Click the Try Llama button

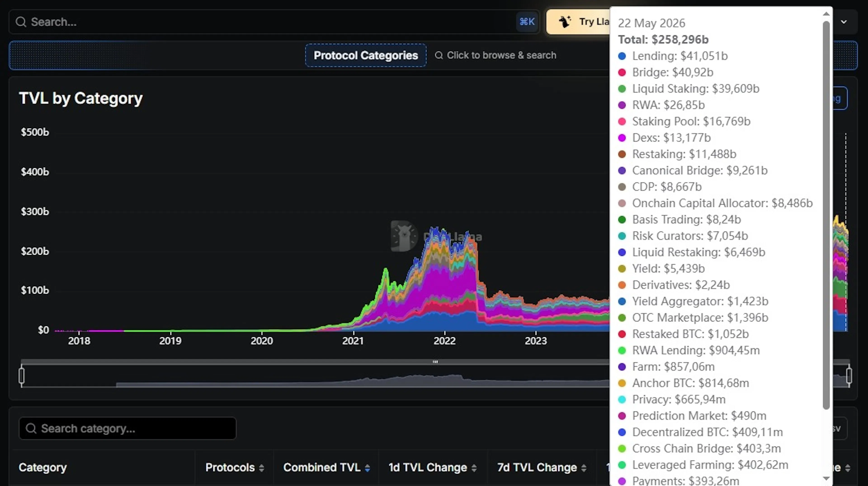click(578, 22)
